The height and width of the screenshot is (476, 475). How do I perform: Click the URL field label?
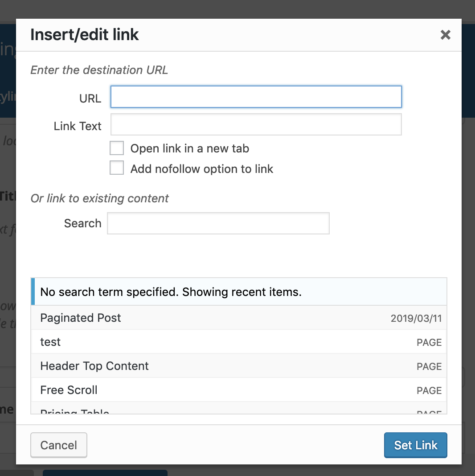tap(90, 98)
